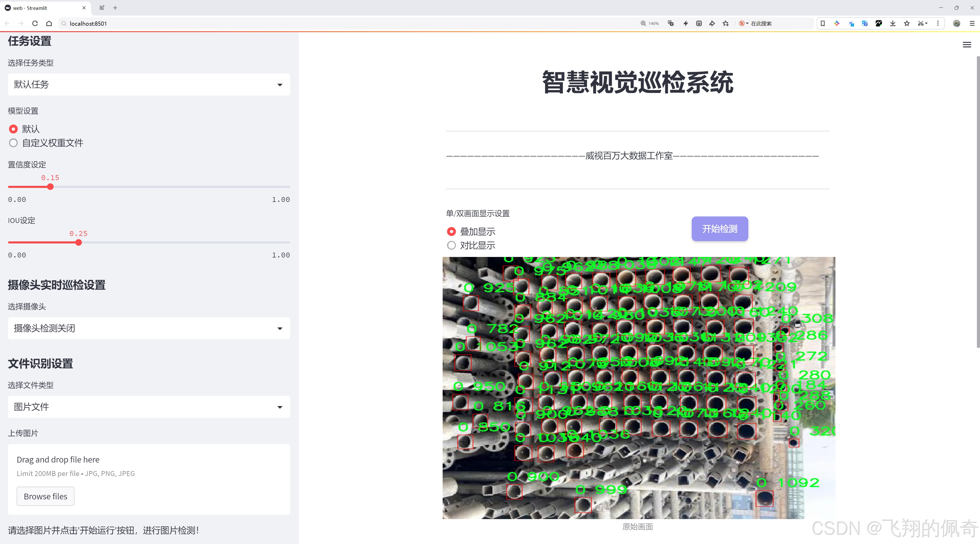Select the 叠加显示 radio option
Screen dimensions: 980x544
(x=451, y=231)
